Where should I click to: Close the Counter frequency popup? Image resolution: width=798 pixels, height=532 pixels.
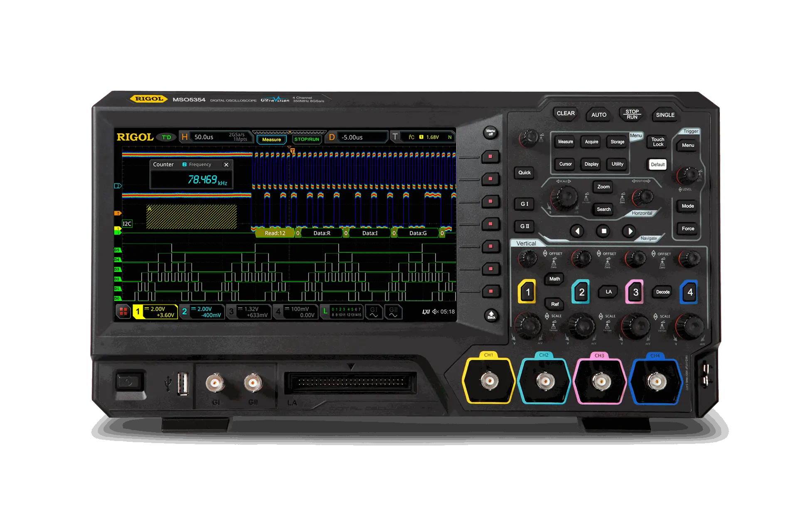[227, 165]
